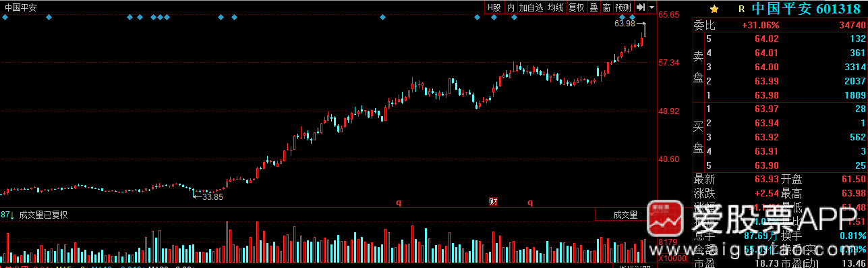The height and width of the screenshot is (268, 868).
Task: Click the 加自选 add-to-watchlist button
Action: [x=531, y=7]
